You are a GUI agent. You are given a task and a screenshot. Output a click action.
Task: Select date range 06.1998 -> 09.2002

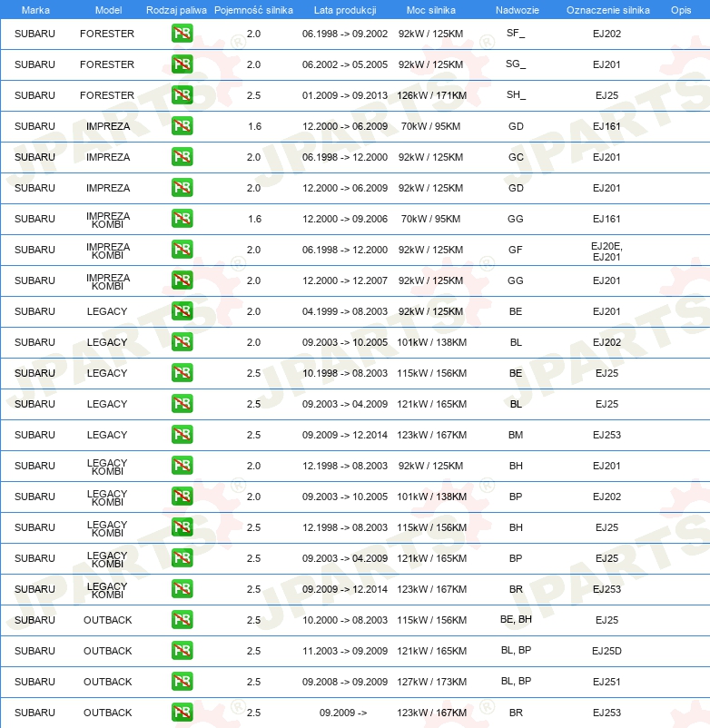pos(345,34)
